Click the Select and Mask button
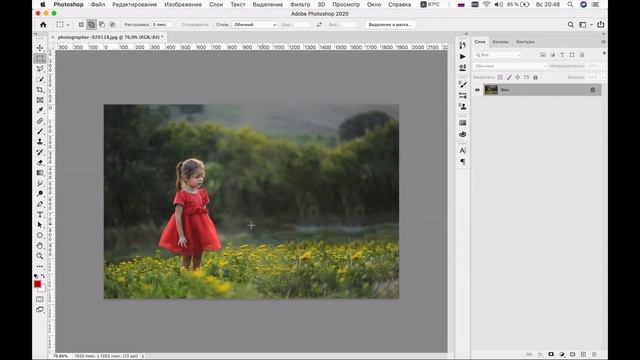This screenshot has height=360, width=640. [x=390, y=24]
